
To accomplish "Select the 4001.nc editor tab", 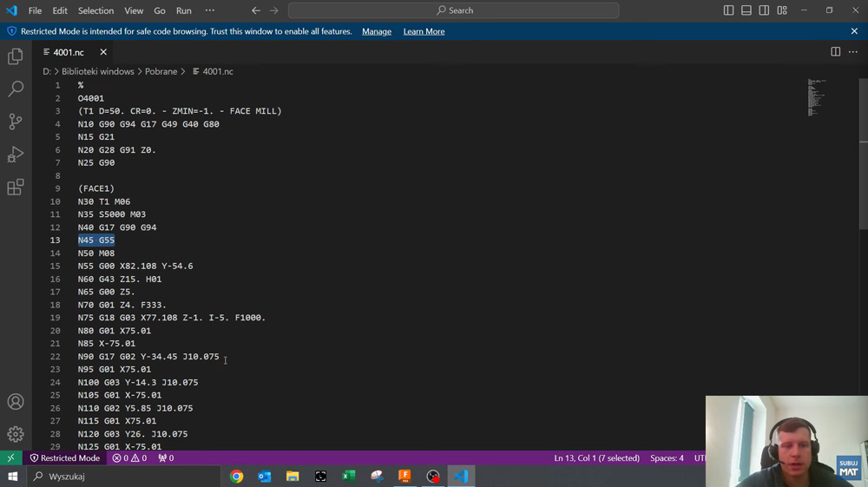I will coord(69,52).
